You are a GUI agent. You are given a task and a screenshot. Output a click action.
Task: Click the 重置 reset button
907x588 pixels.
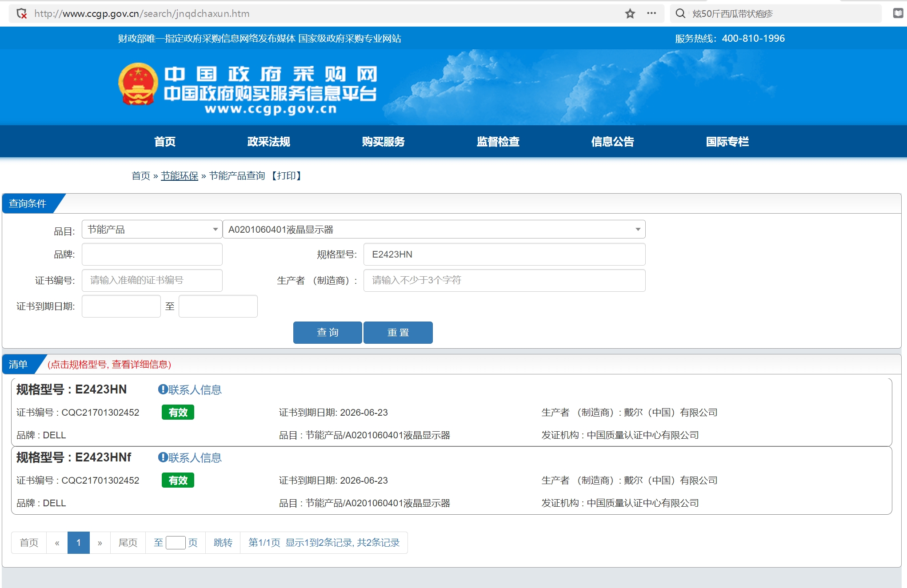point(398,333)
